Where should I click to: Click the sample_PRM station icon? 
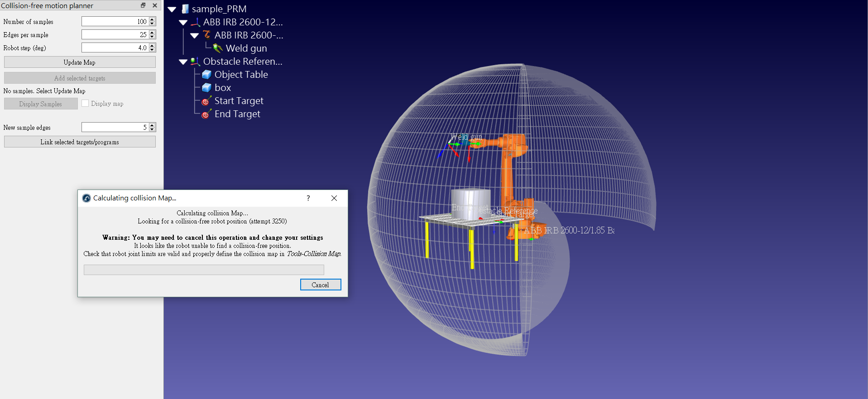click(x=185, y=9)
